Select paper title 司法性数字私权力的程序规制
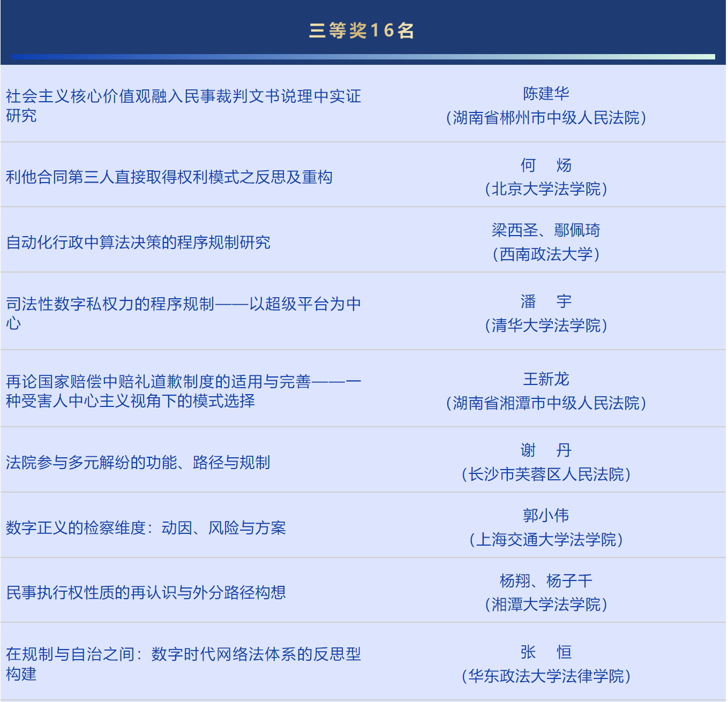Image resolution: width=728 pixels, height=702 pixels. (x=183, y=313)
